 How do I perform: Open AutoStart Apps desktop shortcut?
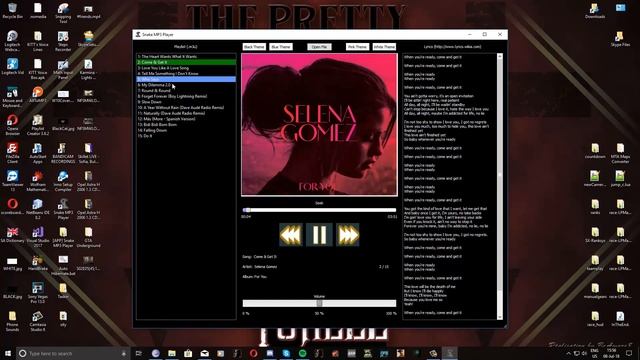(x=38, y=153)
